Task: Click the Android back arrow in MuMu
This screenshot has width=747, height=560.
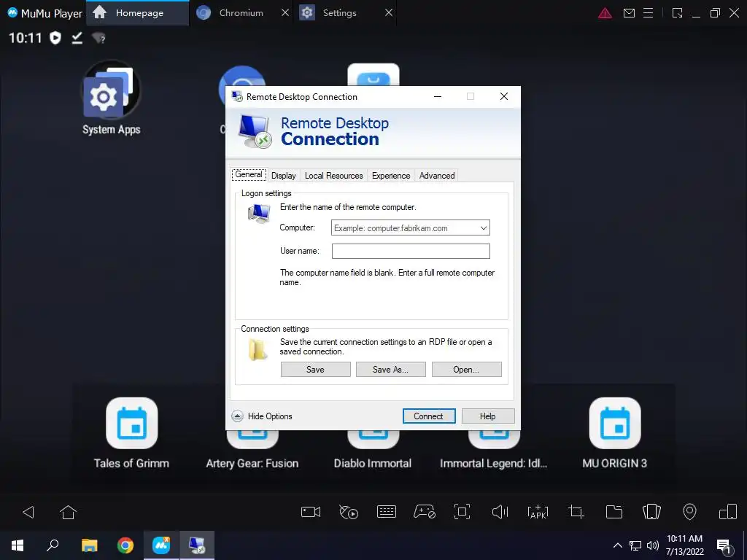Action: (x=28, y=513)
